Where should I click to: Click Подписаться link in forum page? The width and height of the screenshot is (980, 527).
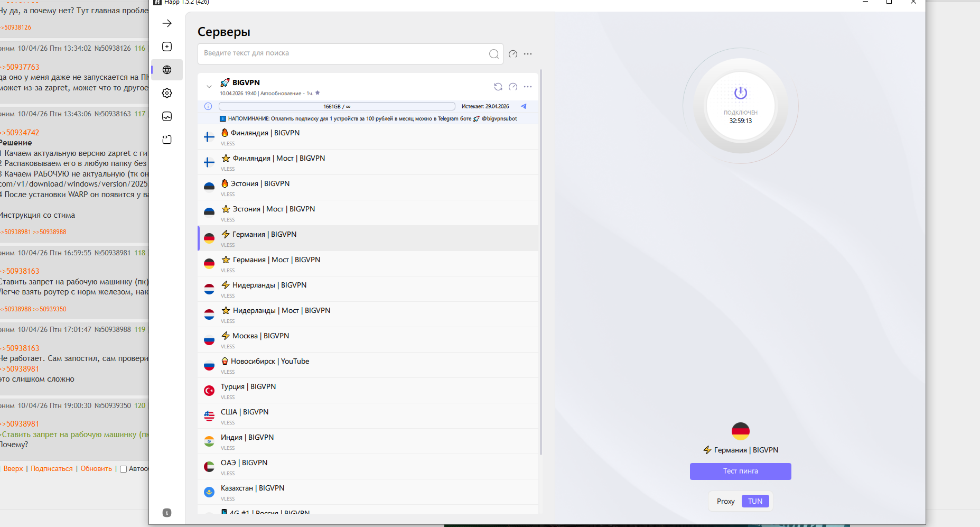click(52, 469)
